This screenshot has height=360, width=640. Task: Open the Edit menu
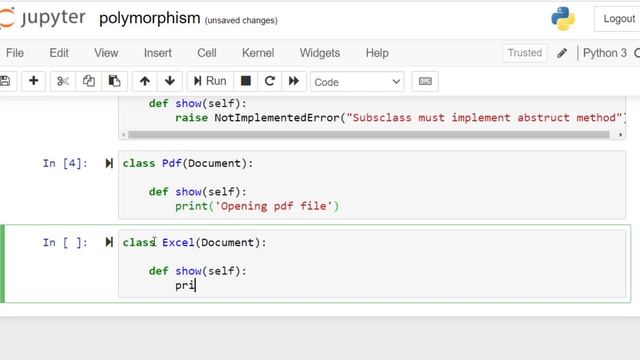59,53
